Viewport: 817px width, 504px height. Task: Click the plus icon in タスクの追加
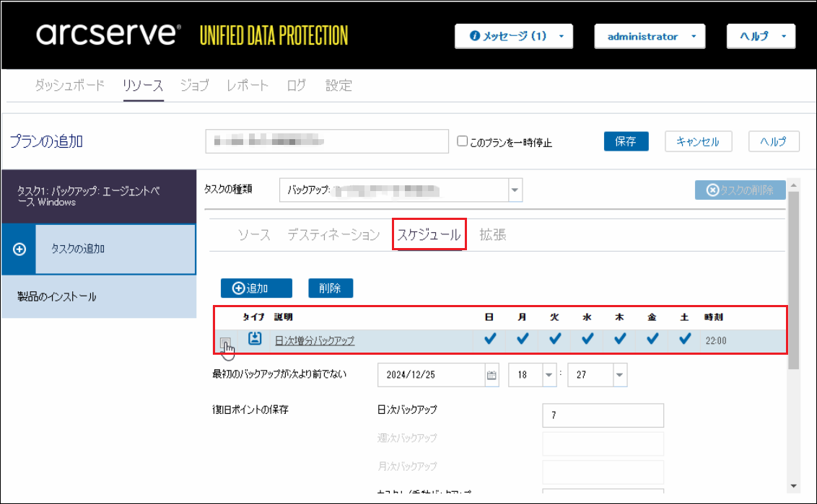(x=19, y=249)
